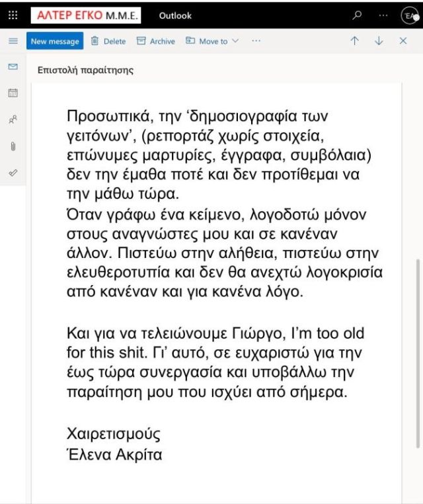
Task: Delete the open email
Action: (x=108, y=41)
